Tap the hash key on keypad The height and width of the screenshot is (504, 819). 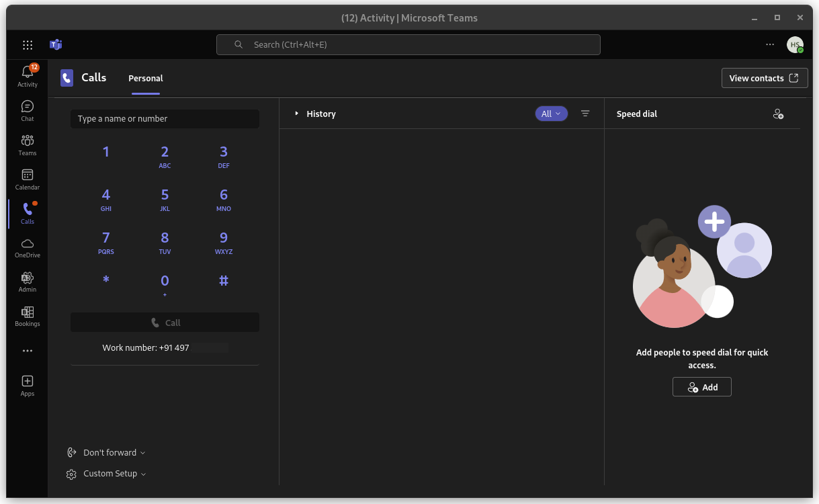pyautogui.click(x=224, y=281)
